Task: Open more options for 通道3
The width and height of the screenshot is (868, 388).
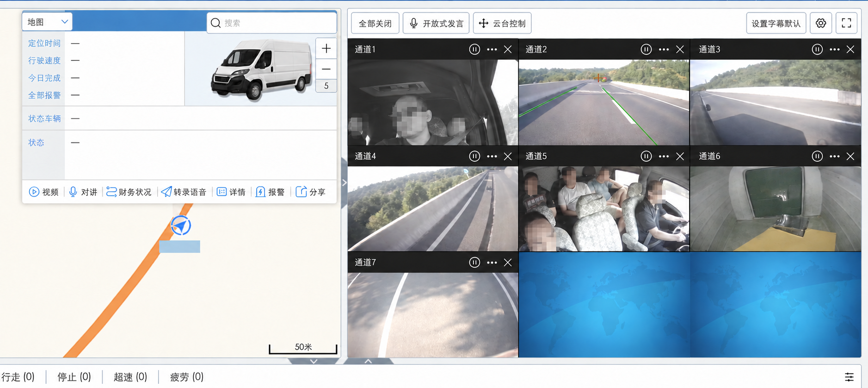Action: tap(835, 49)
